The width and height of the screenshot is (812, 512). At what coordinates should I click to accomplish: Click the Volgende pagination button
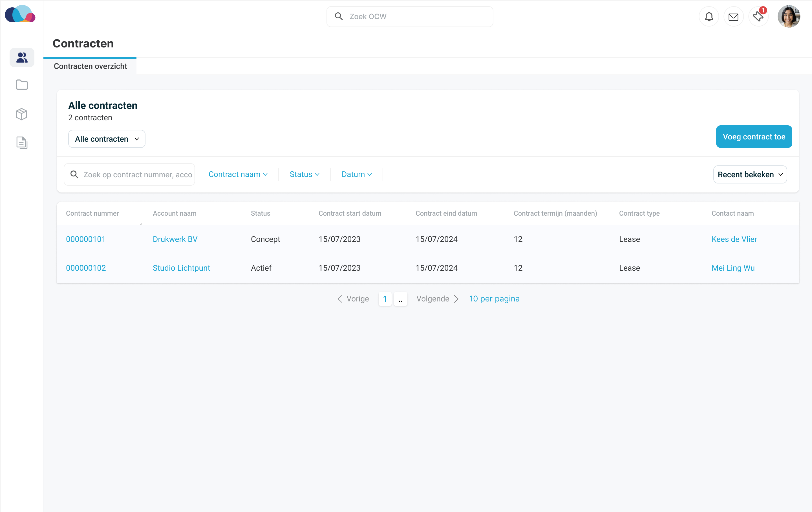point(437,299)
